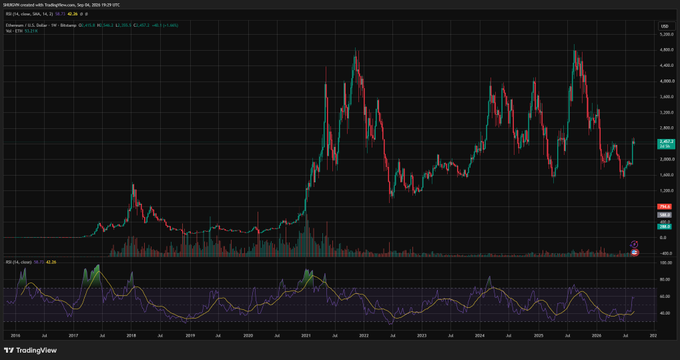The image size is (680, 360).
Task: Select the Ethereum / U.S. Dollar legend title
Action: click(40, 26)
